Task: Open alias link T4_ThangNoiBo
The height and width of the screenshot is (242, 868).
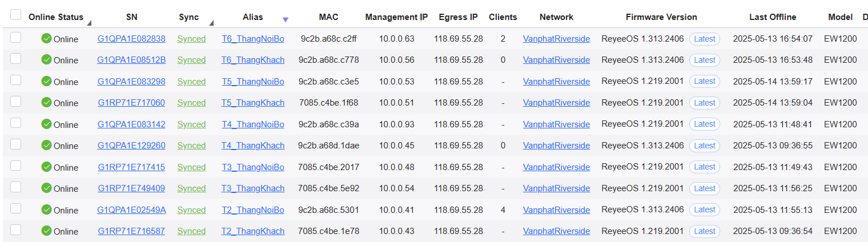Action: pos(253,124)
